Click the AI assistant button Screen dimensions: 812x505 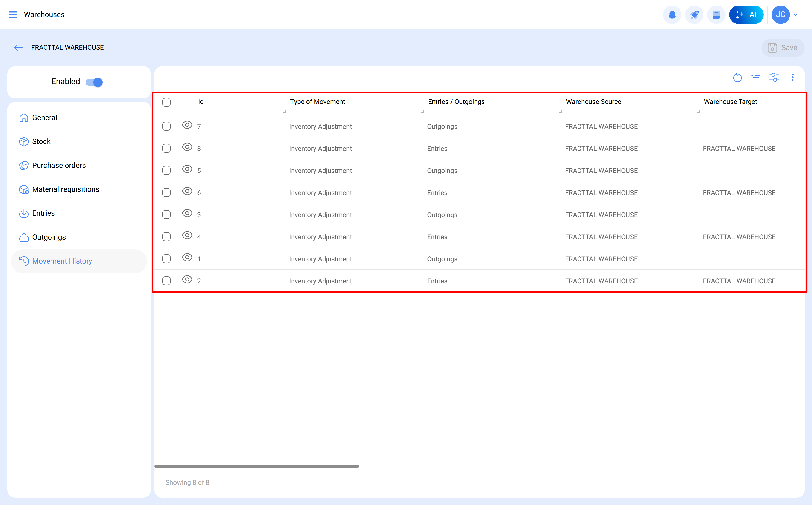[x=746, y=14]
